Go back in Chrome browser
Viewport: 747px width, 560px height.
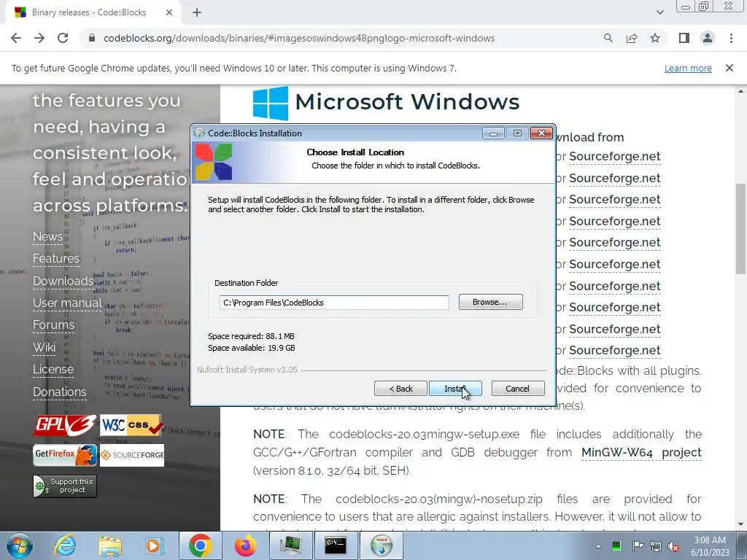click(x=16, y=38)
